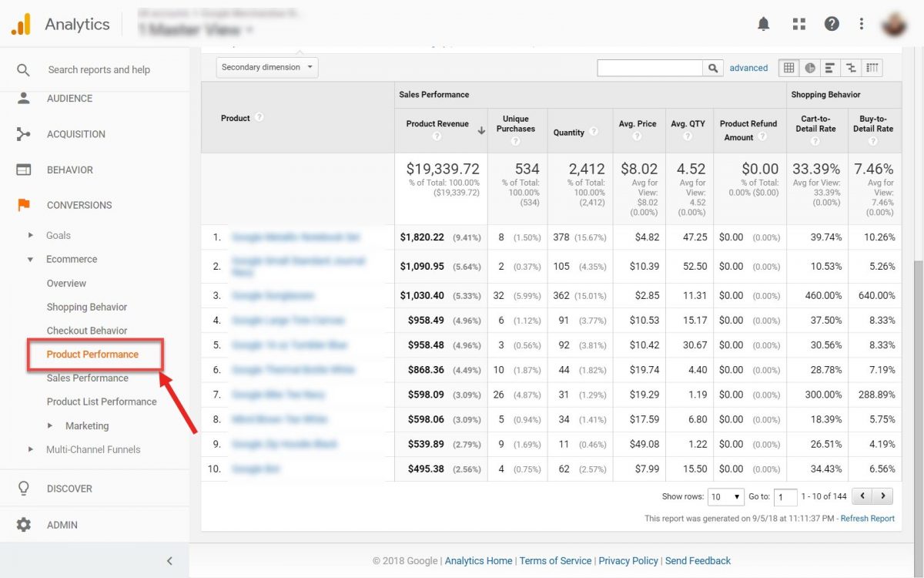The height and width of the screenshot is (578, 924).
Task: Click the Conversions flag icon
Action: point(24,205)
